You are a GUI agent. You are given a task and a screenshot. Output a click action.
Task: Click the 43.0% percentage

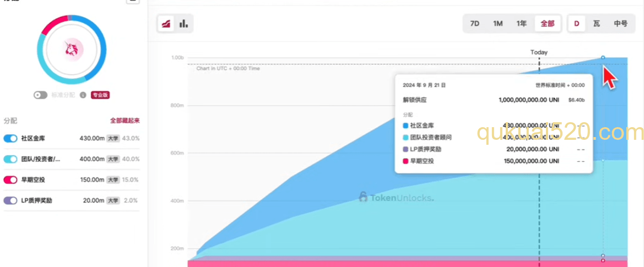click(x=131, y=139)
